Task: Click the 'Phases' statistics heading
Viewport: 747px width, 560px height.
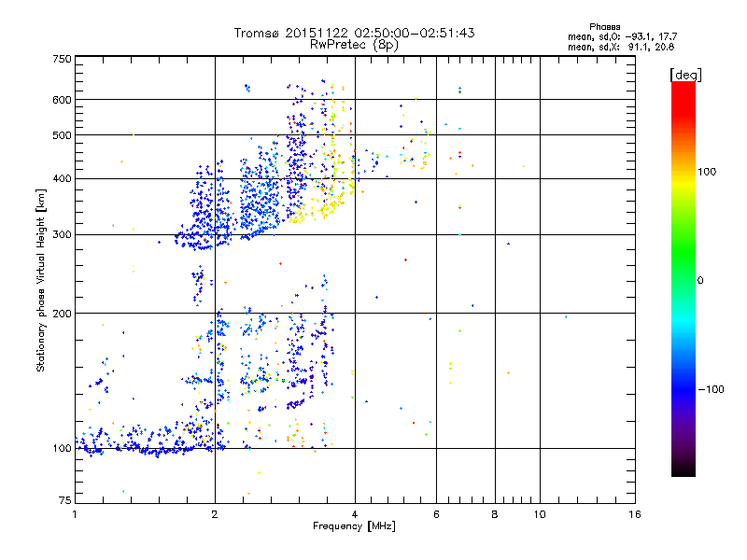Action: (x=605, y=27)
